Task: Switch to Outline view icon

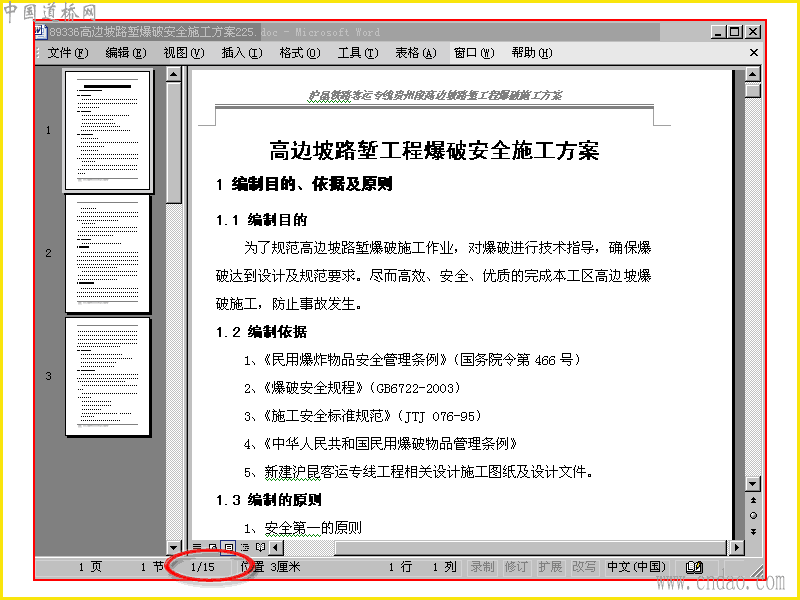Action: point(245,547)
